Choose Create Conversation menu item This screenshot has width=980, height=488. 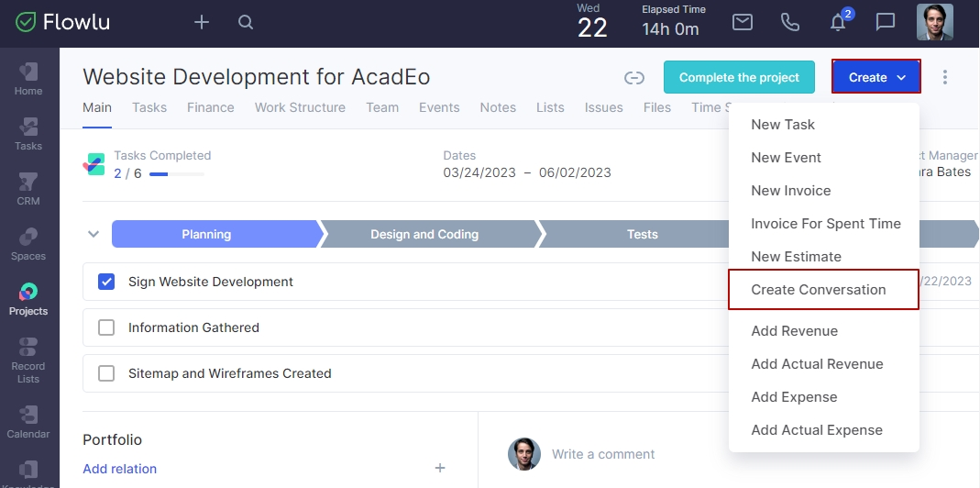point(824,290)
